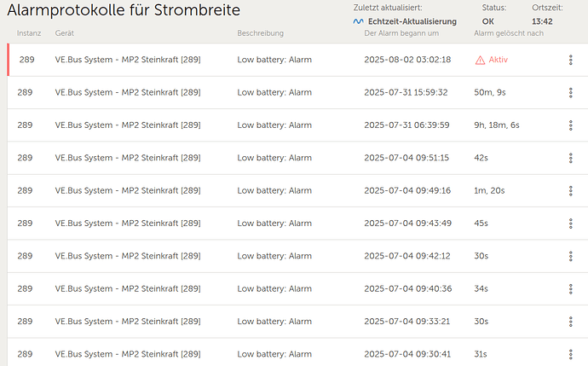Open three-dot menu for alarm at 09:42:12
Screen dimensions: 588x366
click(x=570, y=256)
